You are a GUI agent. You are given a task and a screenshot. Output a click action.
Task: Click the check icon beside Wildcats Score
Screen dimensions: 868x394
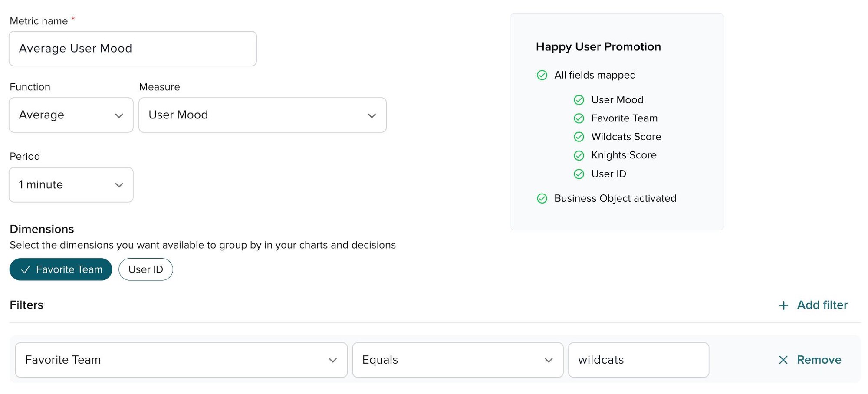click(x=579, y=137)
